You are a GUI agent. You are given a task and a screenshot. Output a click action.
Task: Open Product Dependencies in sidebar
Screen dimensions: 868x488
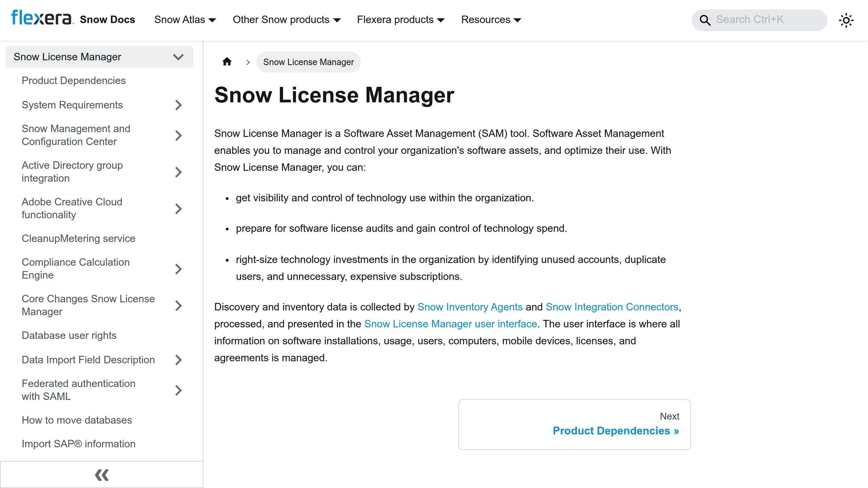tap(74, 80)
